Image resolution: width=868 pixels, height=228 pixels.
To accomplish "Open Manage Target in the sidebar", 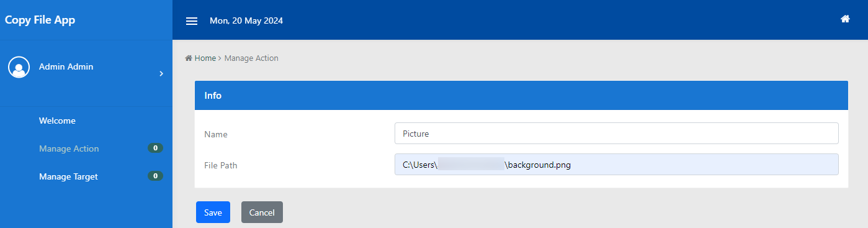I will pyautogui.click(x=68, y=176).
